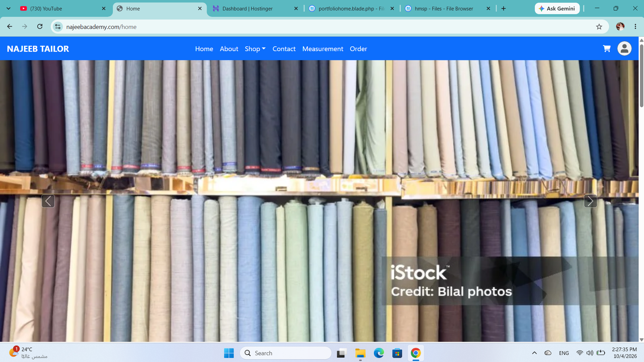
Task: Click the Ask Gemini button
Action: tap(557, 8)
